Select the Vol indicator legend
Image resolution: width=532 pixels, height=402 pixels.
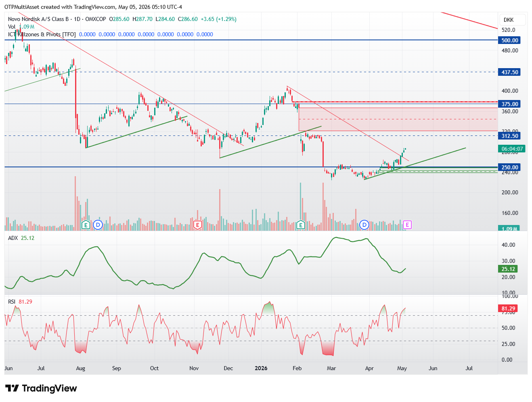[x=12, y=27]
